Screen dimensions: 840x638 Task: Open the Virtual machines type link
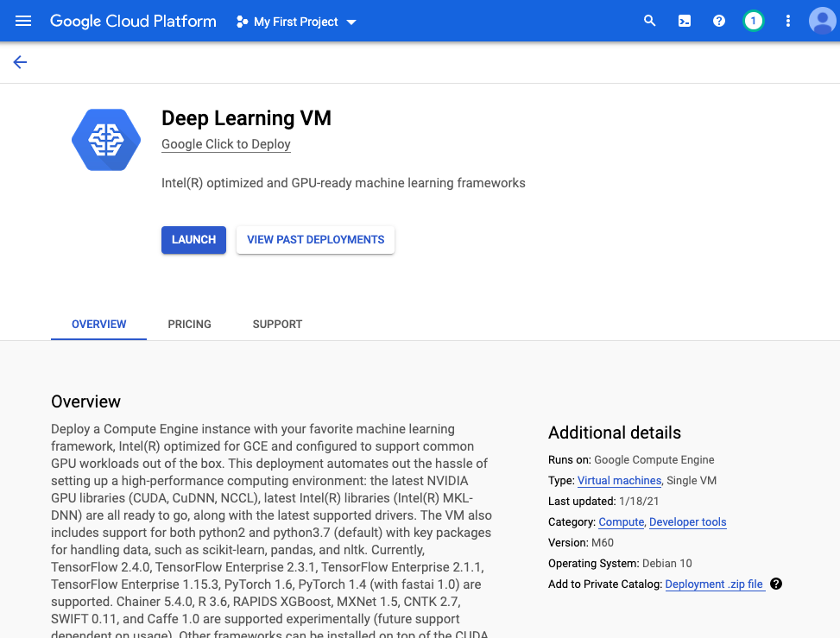point(619,481)
